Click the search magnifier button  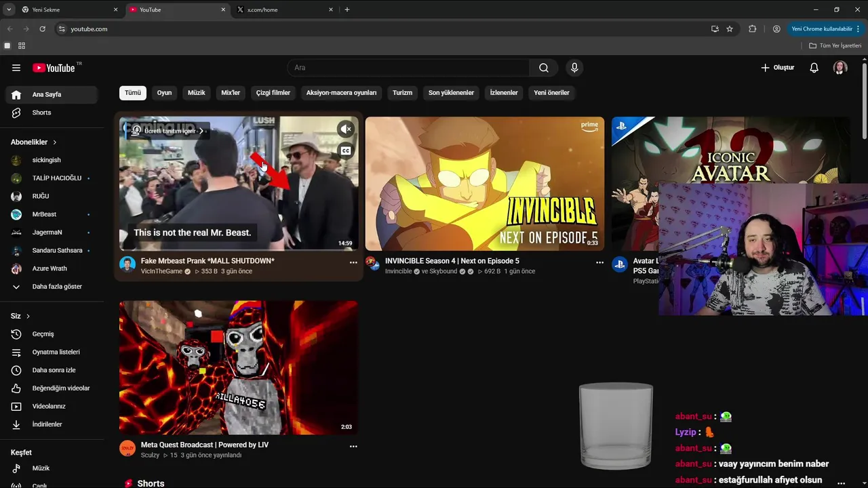coord(544,68)
